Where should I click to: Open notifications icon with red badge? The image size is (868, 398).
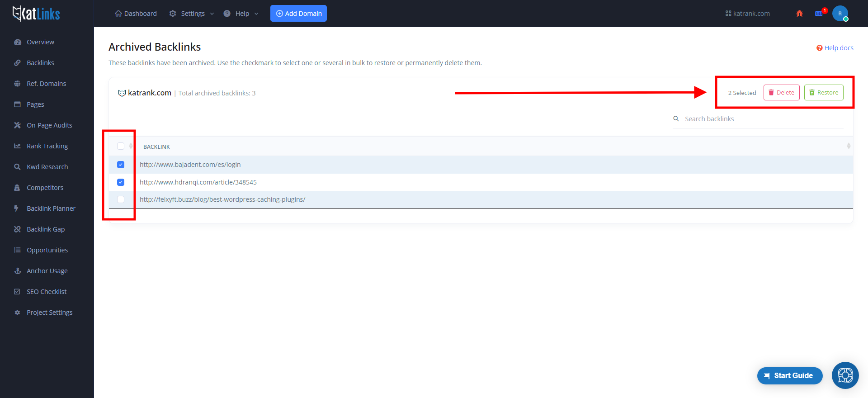tap(819, 13)
